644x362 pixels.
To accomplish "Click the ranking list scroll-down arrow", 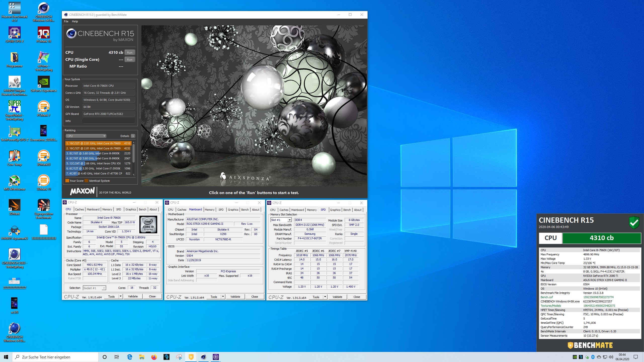I will coord(134,175).
